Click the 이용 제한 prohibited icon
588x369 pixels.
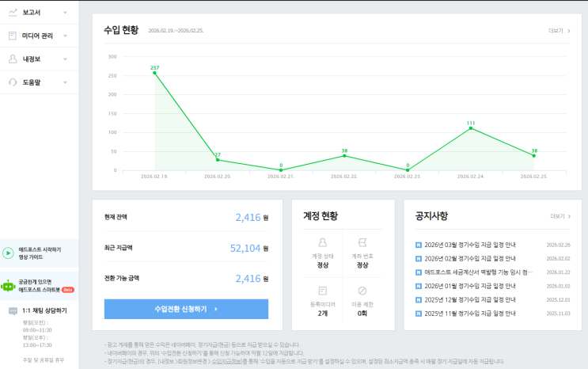(x=362, y=291)
